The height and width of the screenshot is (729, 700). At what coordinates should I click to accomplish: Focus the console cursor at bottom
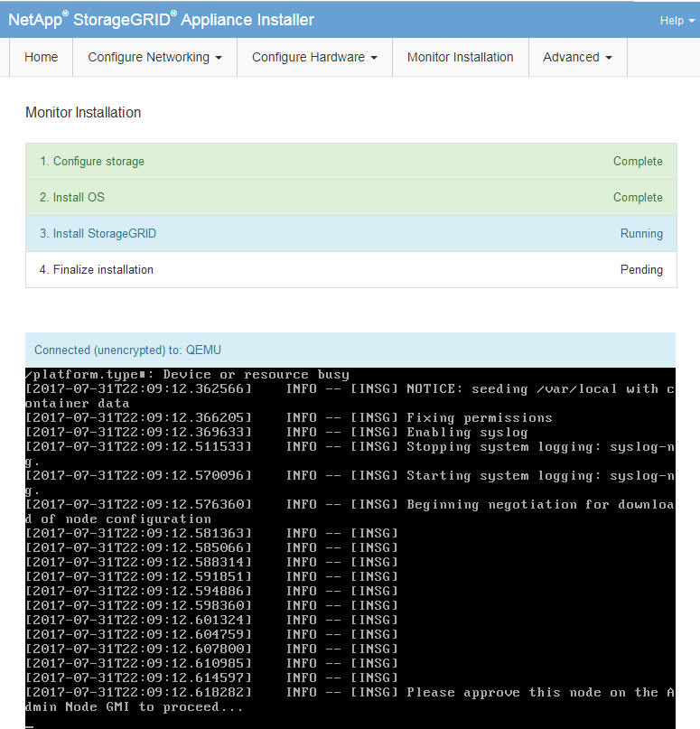click(x=30, y=722)
